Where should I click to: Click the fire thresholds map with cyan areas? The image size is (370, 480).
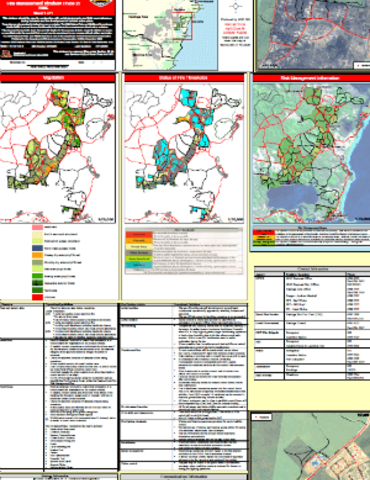point(184,153)
